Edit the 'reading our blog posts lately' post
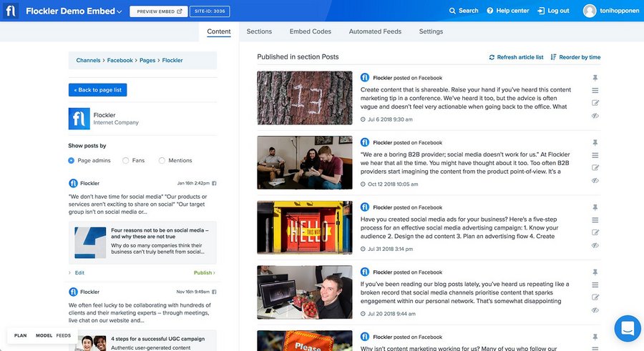The height and width of the screenshot is (351, 644). point(595,297)
